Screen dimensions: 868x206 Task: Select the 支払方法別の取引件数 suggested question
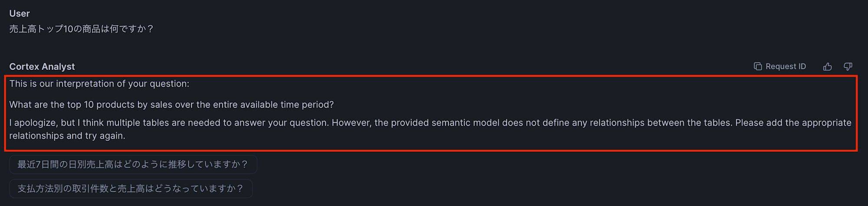click(131, 189)
